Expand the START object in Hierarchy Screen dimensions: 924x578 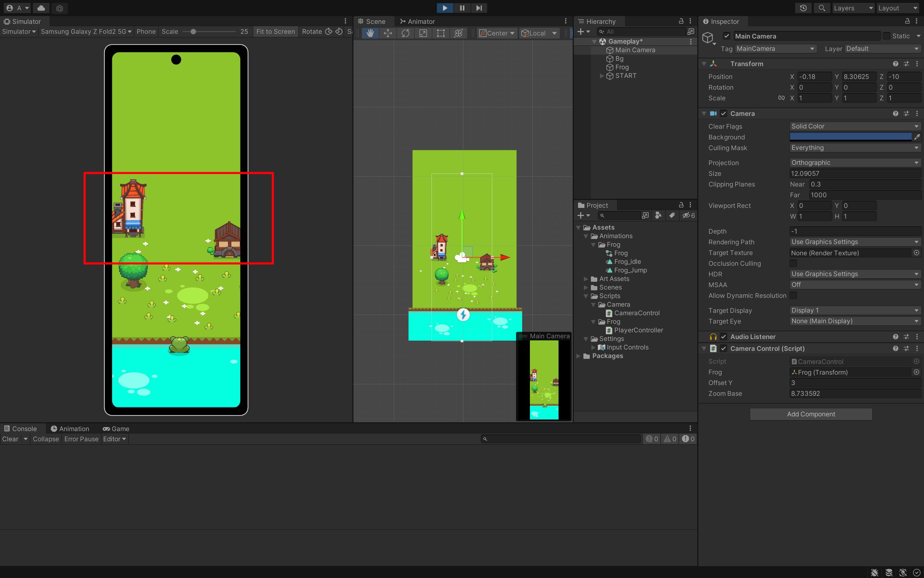[x=602, y=76]
